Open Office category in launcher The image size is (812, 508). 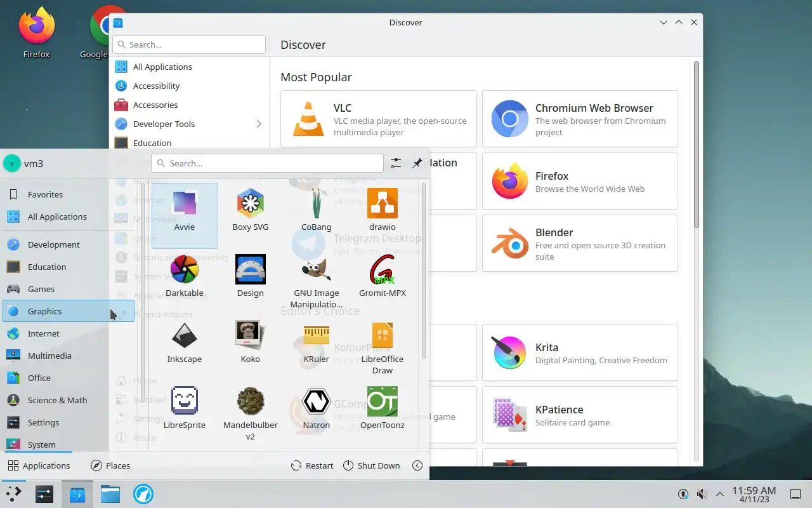[x=69, y=378]
